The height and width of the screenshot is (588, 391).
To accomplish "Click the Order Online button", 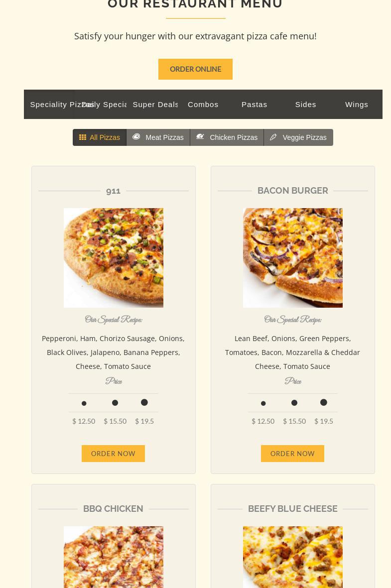I will (x=195, y=69).
